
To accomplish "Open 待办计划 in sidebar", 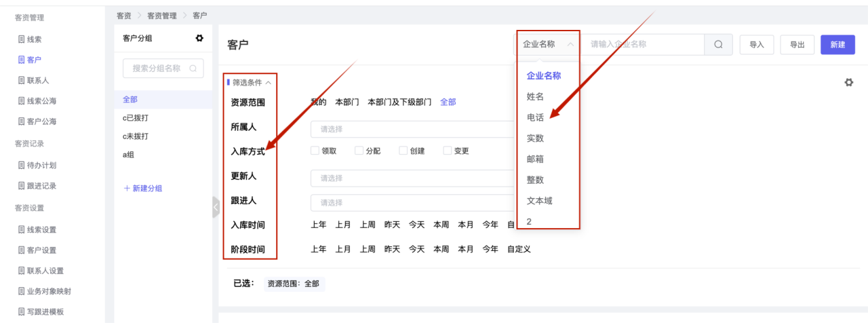I will tap(41, 165).
